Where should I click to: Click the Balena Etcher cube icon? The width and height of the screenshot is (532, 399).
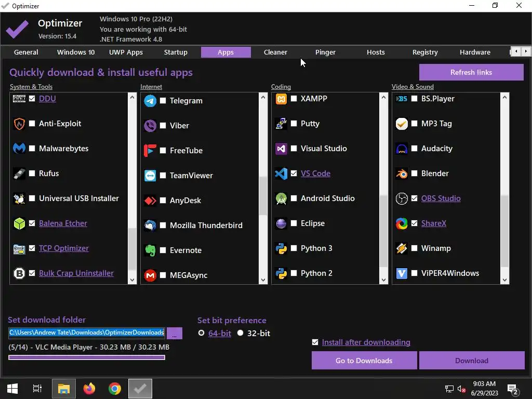tap(19, 223)
